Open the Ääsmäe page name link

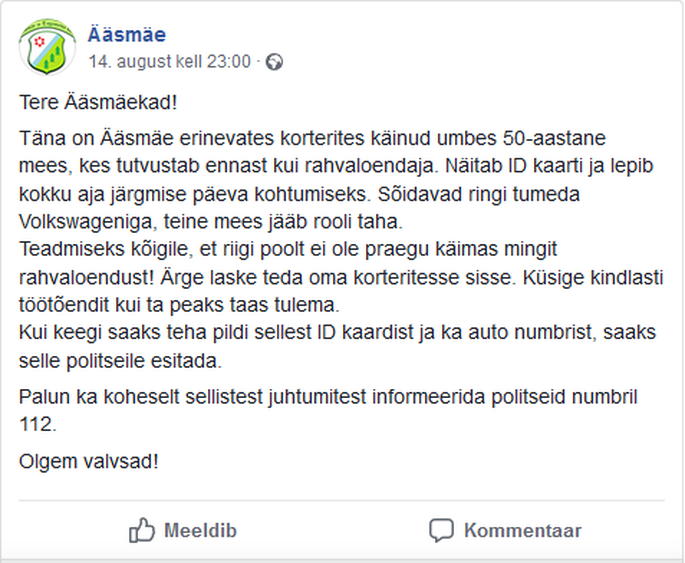(127, 35)
